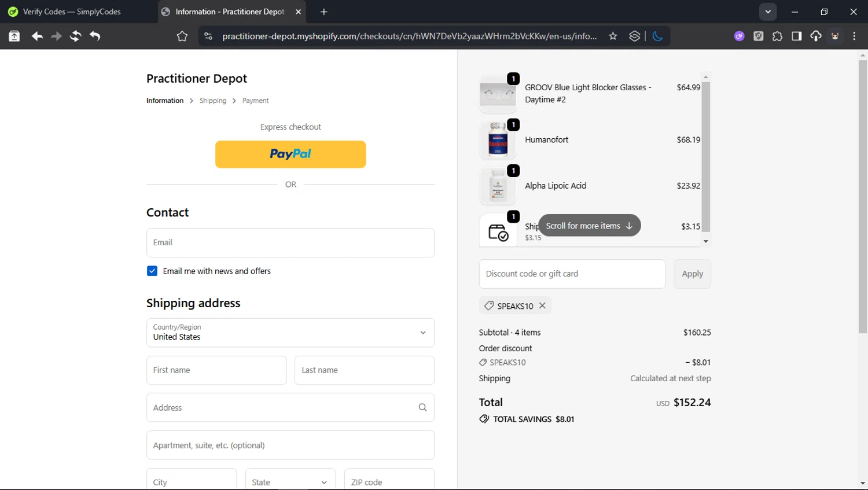
Task: Go to the Shipping breadcrumb step
Action: click(x=213, y=101)
